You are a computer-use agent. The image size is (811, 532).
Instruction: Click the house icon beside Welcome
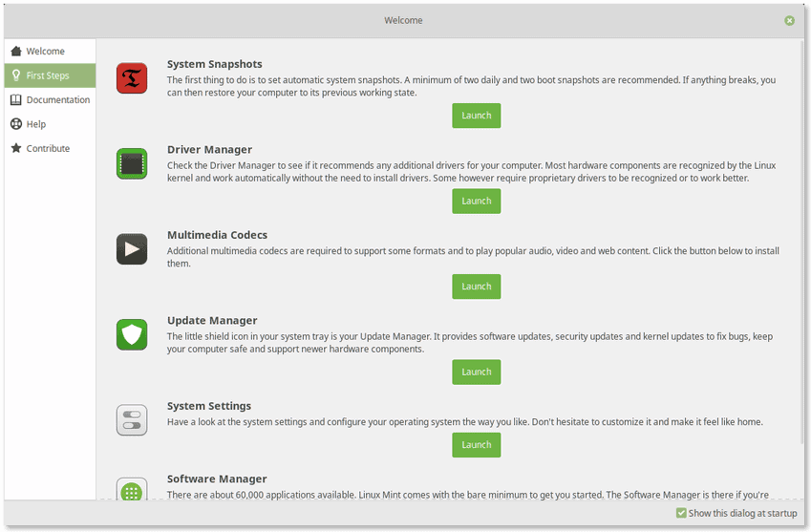(16, 51)
